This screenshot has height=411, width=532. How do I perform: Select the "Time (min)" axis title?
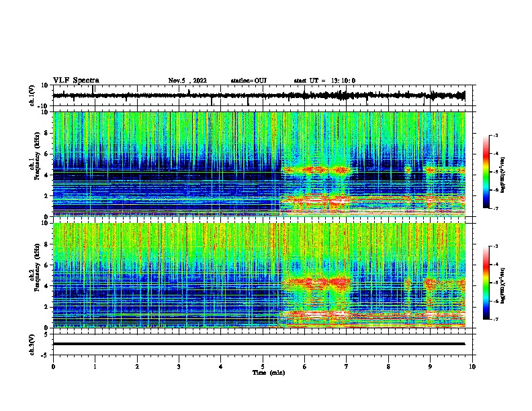point(269,373)
